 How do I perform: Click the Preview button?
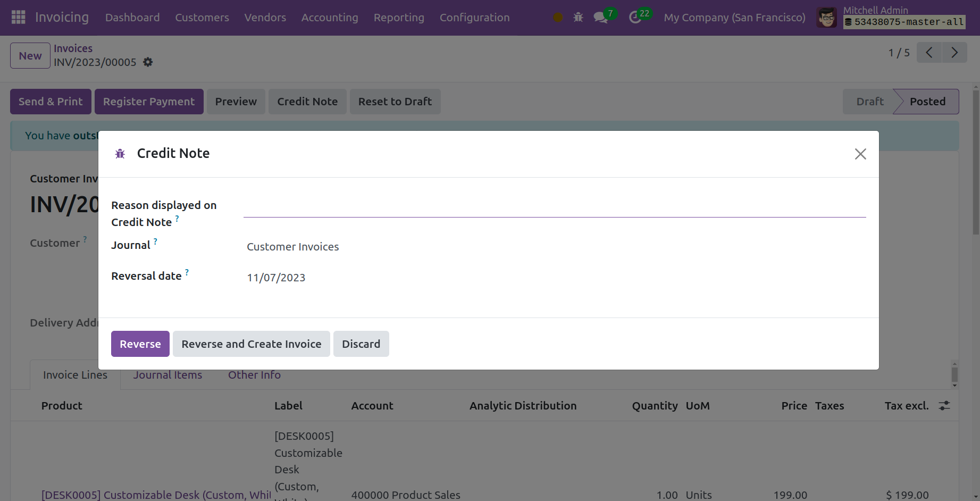(236, 102)
